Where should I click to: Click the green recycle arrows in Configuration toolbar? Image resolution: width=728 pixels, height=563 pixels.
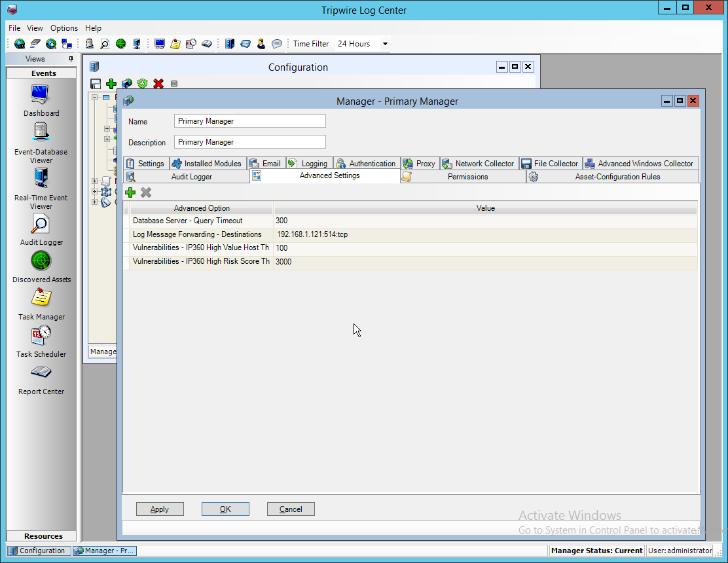(x=143, y=84)
